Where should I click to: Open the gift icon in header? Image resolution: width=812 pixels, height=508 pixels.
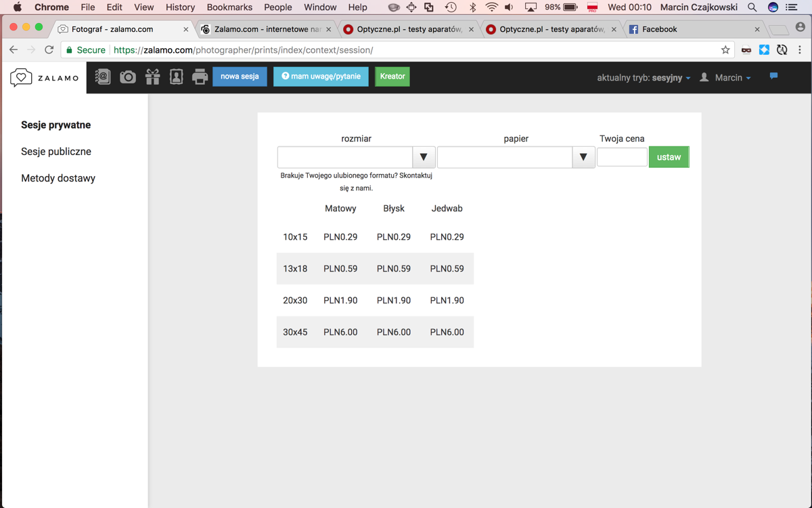[152, 77]
